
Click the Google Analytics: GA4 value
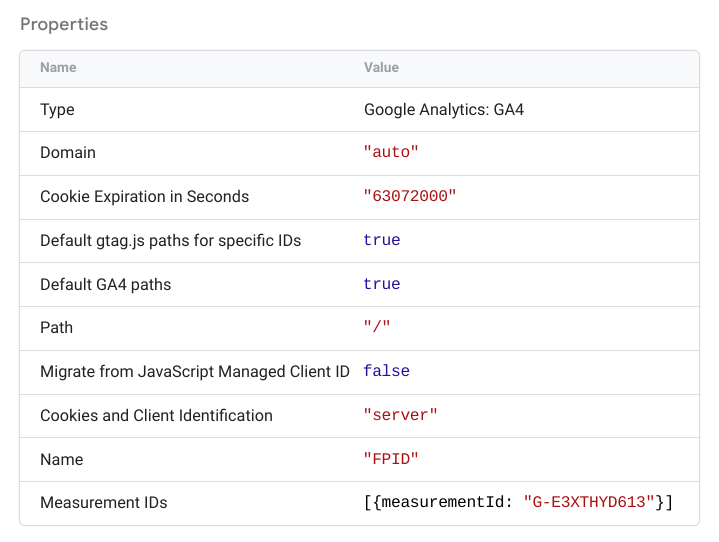tap(443, 110)
